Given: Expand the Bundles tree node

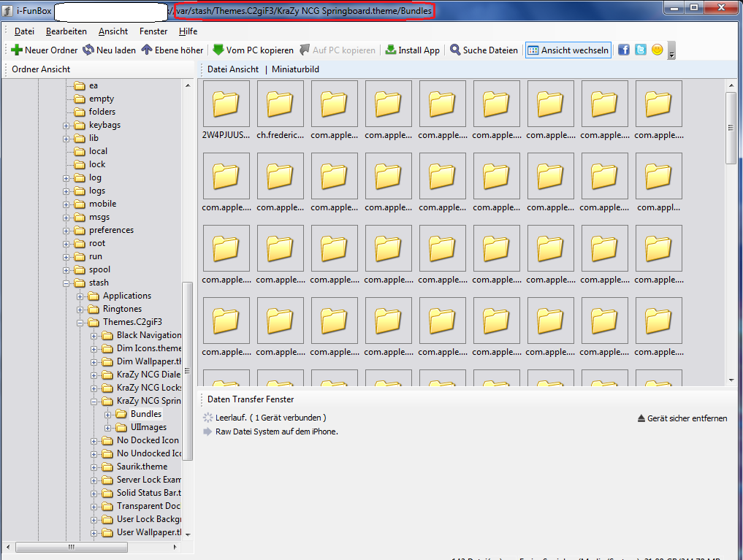Looking at the screenshot, I should click(107, 415).
